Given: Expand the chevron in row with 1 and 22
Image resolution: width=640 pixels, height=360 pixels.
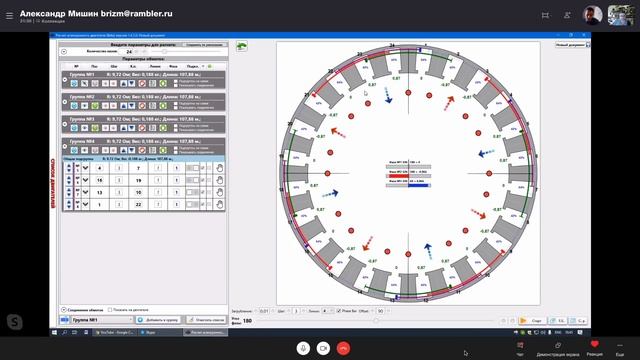Looking at the screenshot, I should point(85,204).
